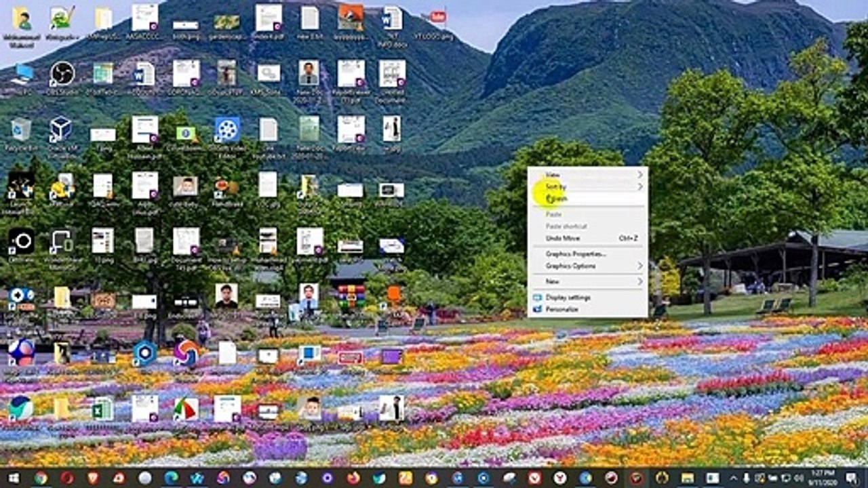Select the WinRAR books icon on desktop
868x488 pixels.
(351, 297)
